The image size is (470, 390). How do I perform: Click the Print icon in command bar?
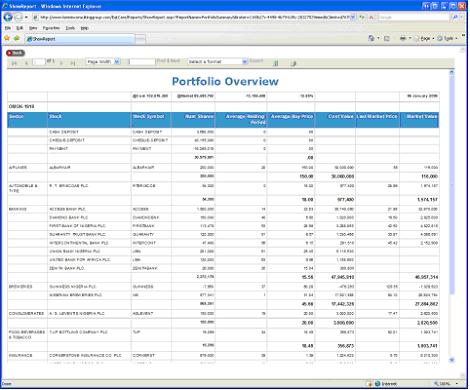point(403,39)
